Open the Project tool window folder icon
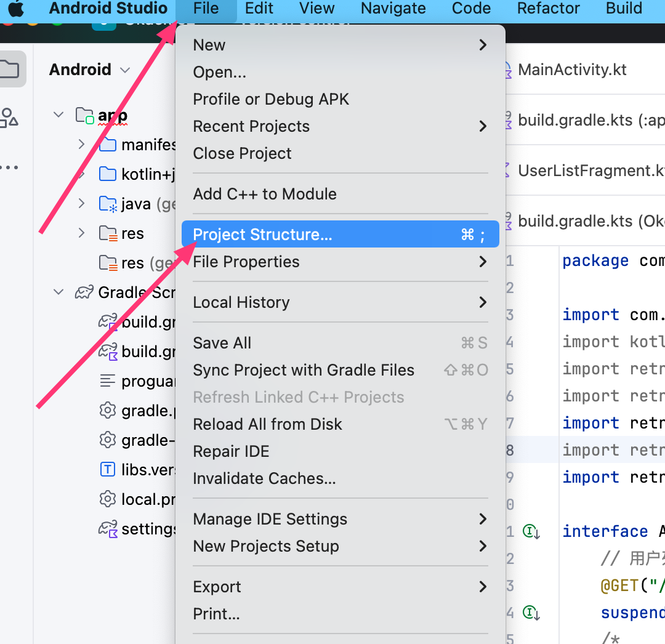Image resolution: width=665 pixels, height=644 pixels. point(10,69)
